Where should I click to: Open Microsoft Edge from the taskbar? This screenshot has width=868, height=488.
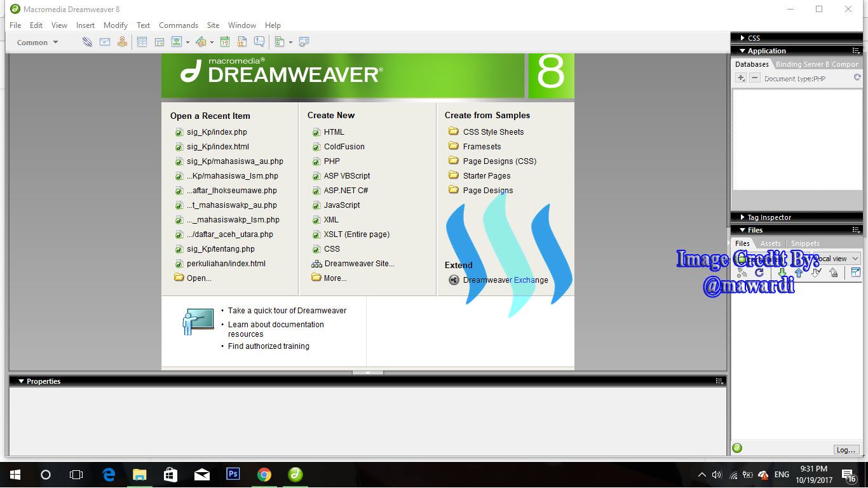pos(109,475)
